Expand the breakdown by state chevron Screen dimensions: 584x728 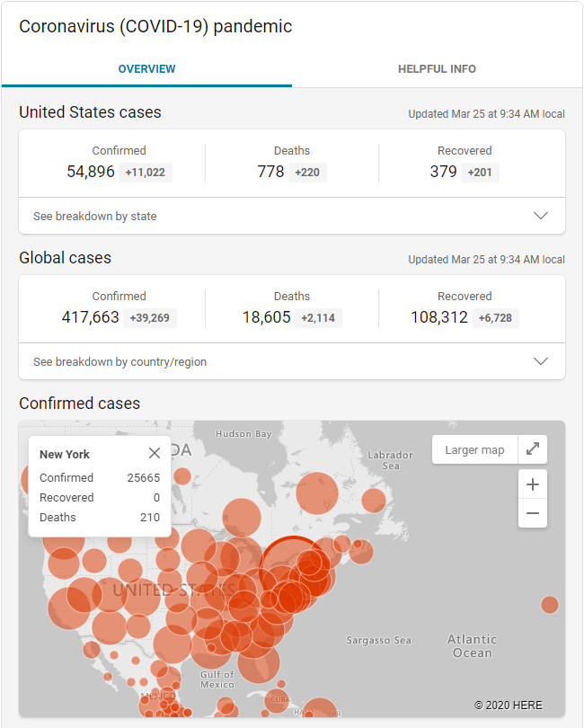coord(541,216)
